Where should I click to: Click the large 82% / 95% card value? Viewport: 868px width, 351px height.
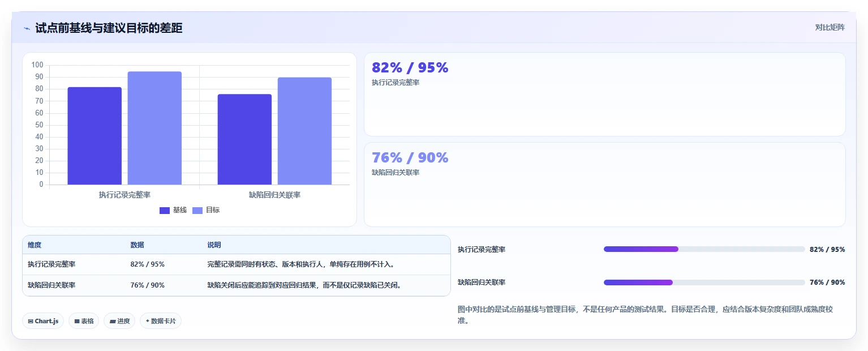[x=410, y=67]
